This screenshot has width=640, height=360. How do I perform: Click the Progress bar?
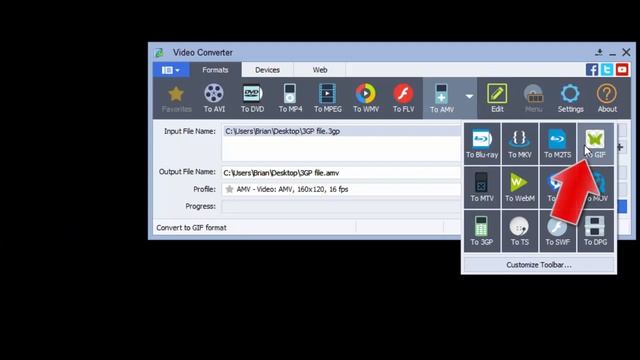341,206
